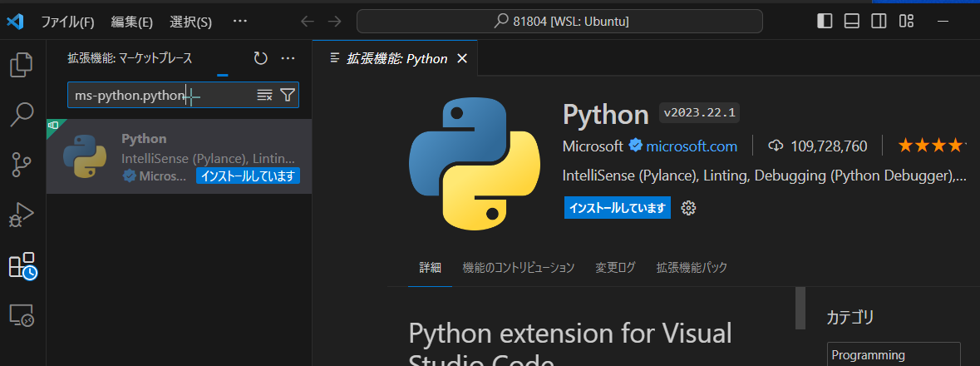Open the 選択(S) menu
The width and height of the screenshot is (980, 366).
[x=190, y=22]
